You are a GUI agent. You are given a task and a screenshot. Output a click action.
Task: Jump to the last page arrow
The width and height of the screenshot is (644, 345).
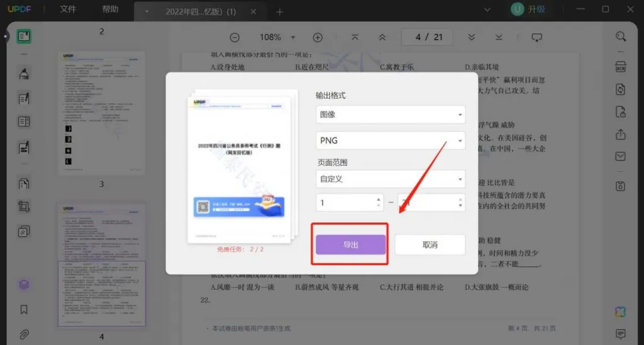point(499,37)
